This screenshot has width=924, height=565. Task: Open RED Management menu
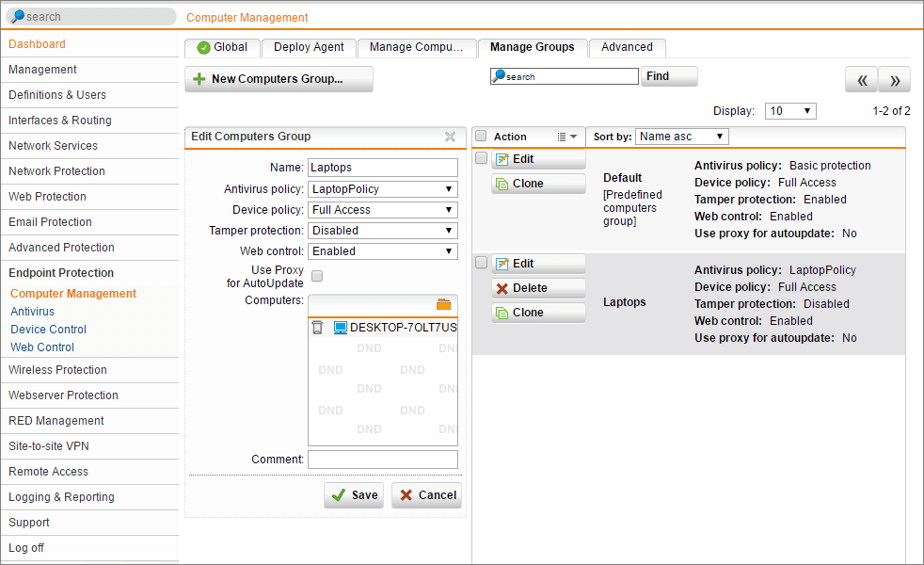point(56,421)
